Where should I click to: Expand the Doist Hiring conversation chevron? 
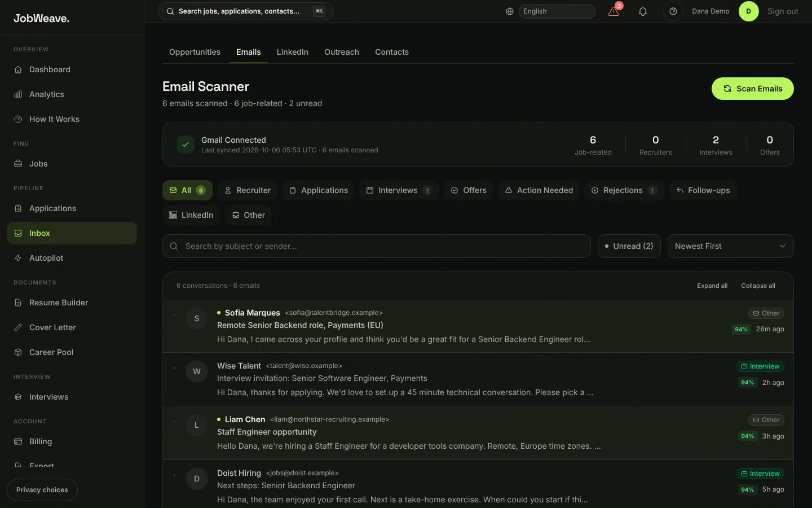[x=174, y=475]
